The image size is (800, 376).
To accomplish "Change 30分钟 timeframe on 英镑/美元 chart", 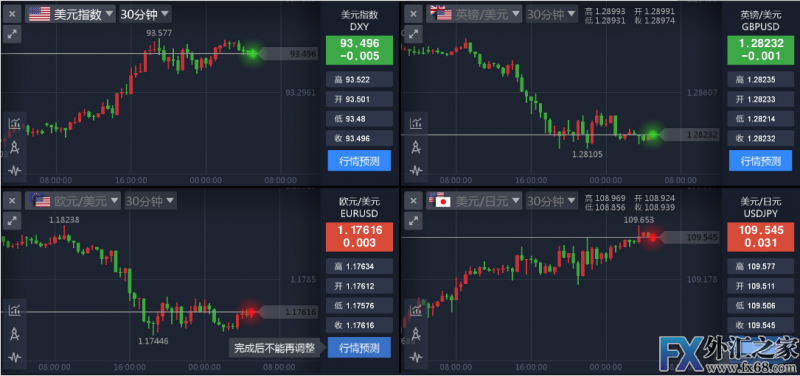I will pyautogui.click(x=552, y=14).
